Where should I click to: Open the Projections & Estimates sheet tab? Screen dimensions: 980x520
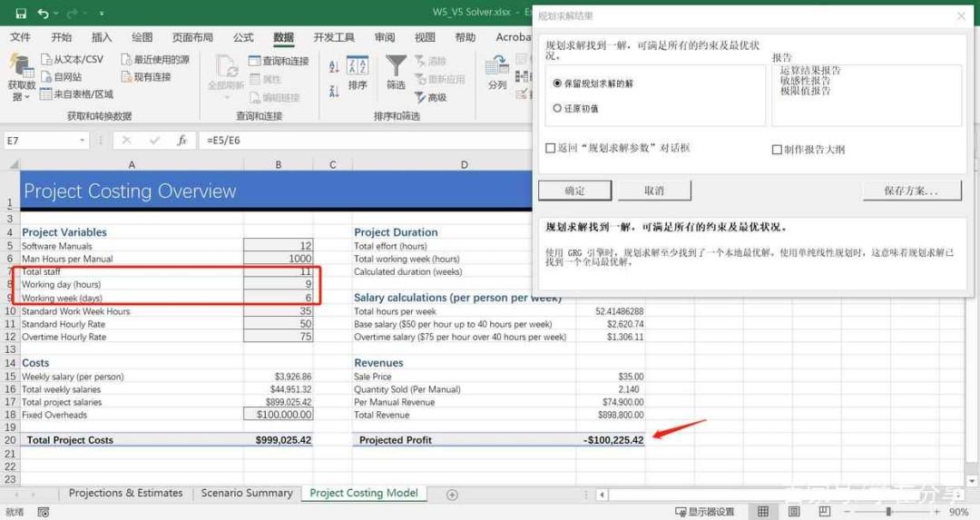125,493
